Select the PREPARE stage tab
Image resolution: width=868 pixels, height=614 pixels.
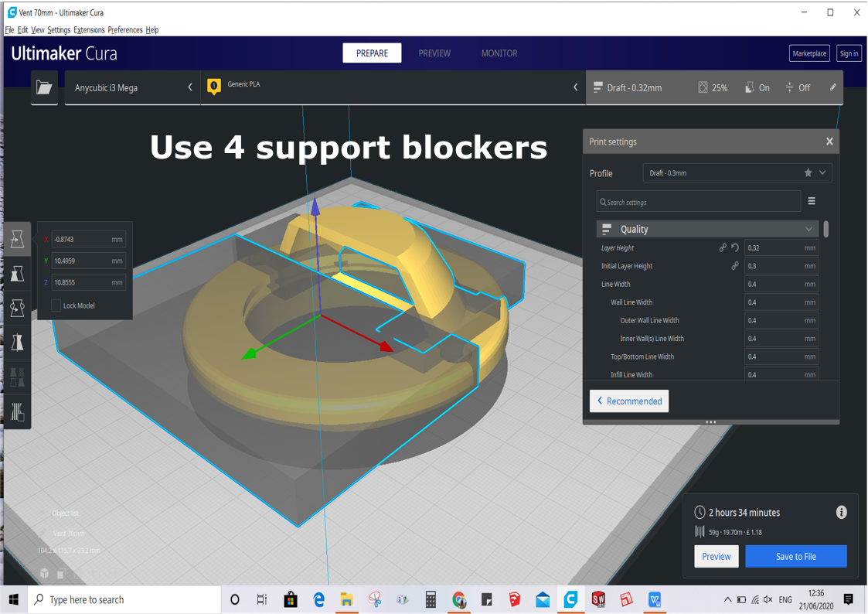point(372,53)
